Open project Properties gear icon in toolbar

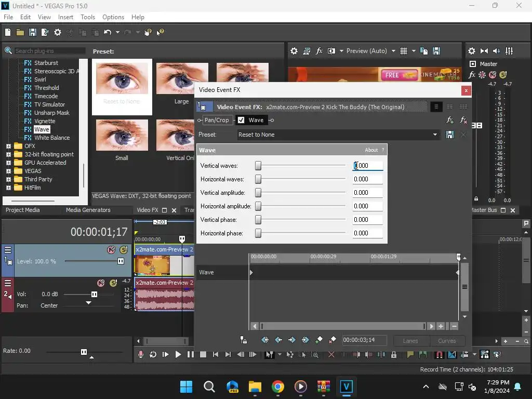58,32
